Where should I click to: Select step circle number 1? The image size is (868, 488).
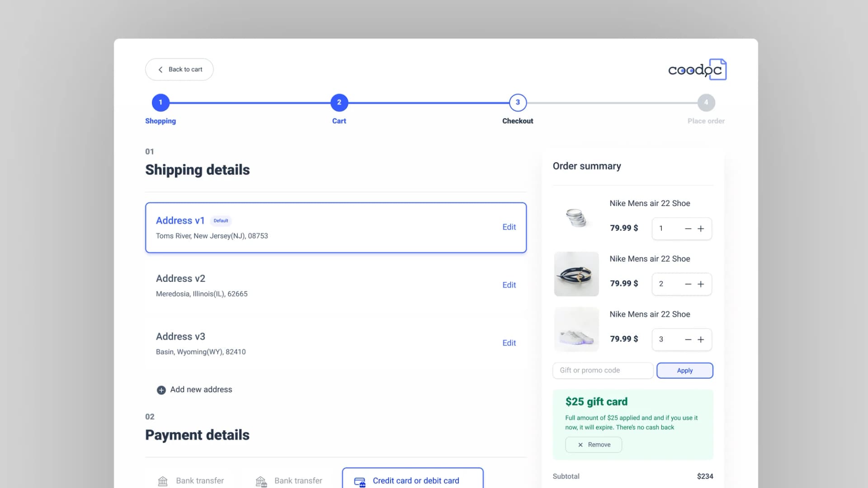coord(160,103)
